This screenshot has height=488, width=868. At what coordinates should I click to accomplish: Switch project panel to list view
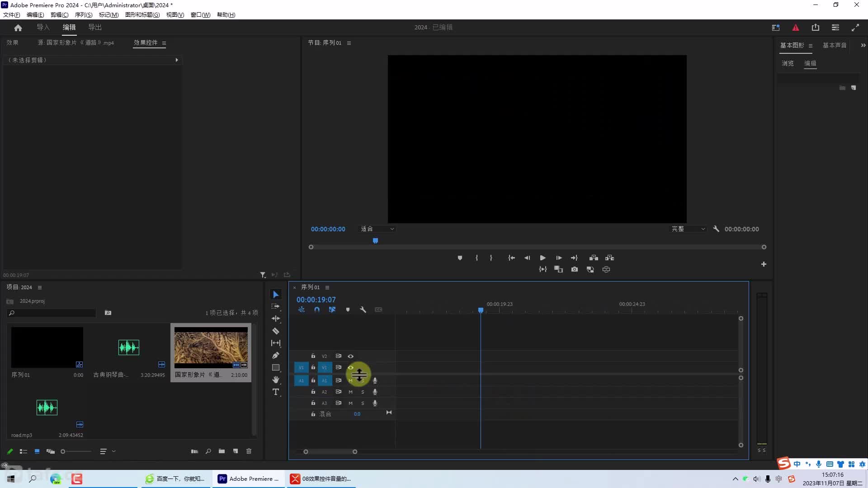click(24, 451)
